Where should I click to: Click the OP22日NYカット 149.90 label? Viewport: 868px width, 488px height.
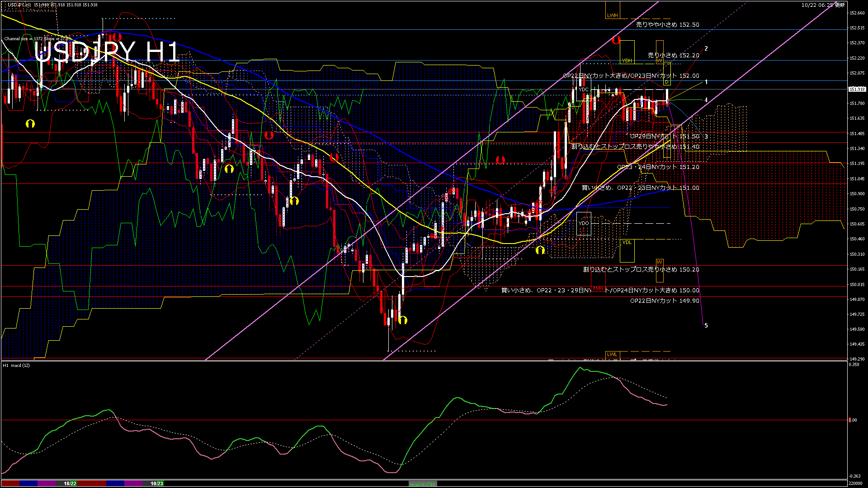pos(665,300)
